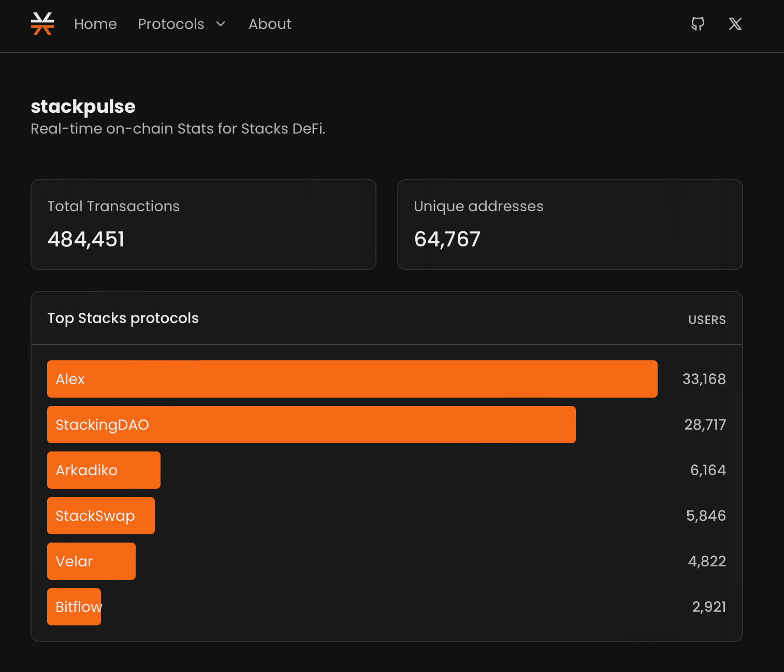Click the Unique addresses label
The width and height of the screenshot is (784, 672).
point(478,206)
